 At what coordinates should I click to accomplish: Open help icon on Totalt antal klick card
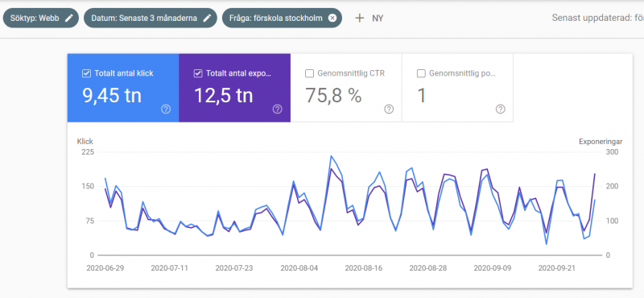tap(166, 110)
